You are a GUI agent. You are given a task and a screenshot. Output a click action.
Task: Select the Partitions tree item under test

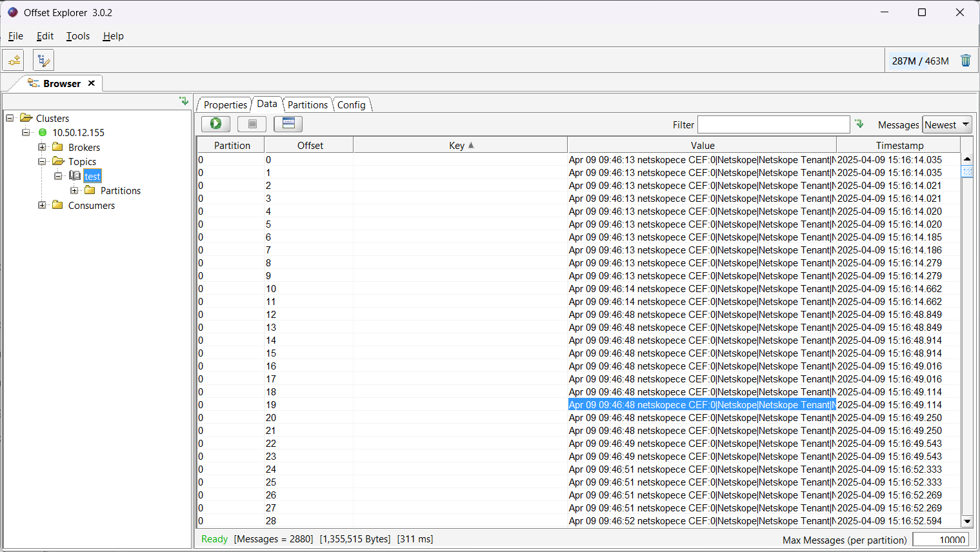pos(120,191)
